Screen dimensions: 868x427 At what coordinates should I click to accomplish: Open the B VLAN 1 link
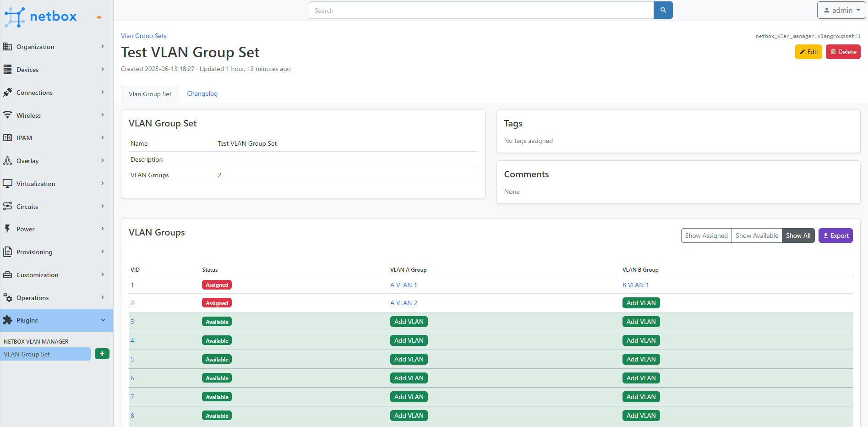coord(636,285)
